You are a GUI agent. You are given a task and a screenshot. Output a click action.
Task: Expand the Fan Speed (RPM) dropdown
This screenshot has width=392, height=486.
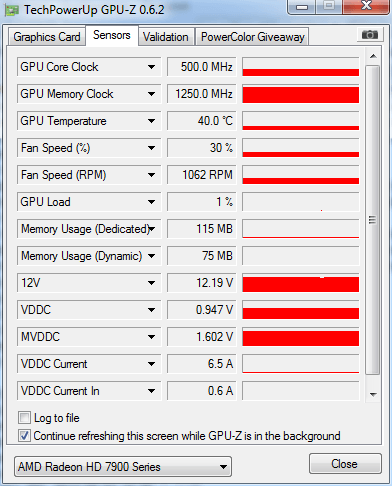(151, 175)
